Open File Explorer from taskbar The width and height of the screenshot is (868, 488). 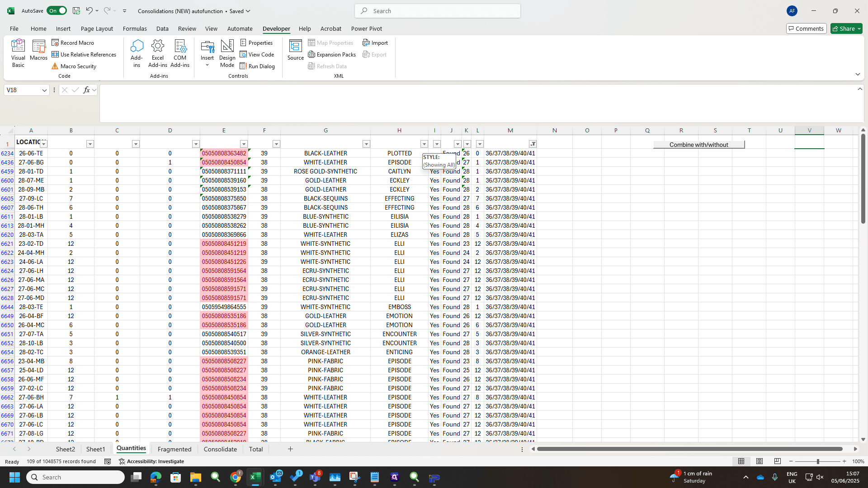point(195,477)
